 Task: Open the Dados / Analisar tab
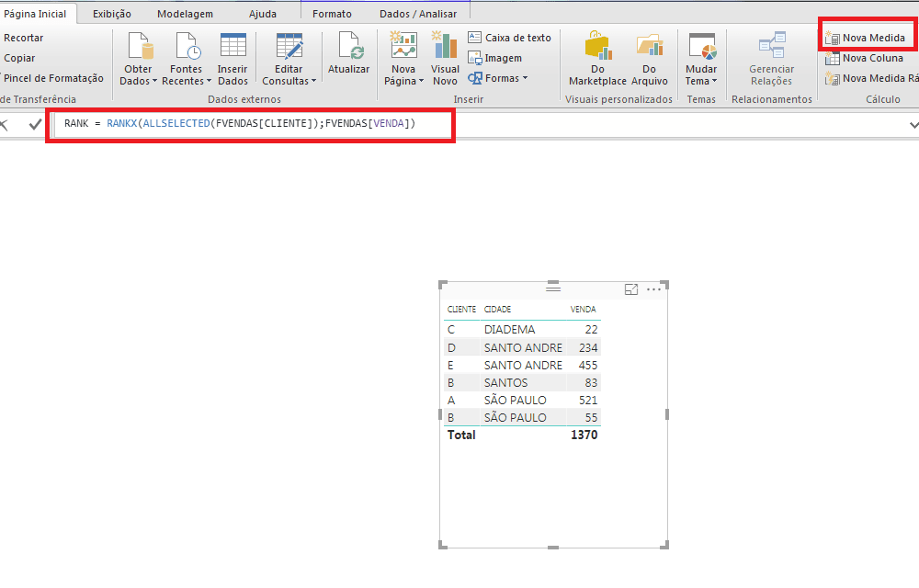pyautogui.click(x=418, y=14)
